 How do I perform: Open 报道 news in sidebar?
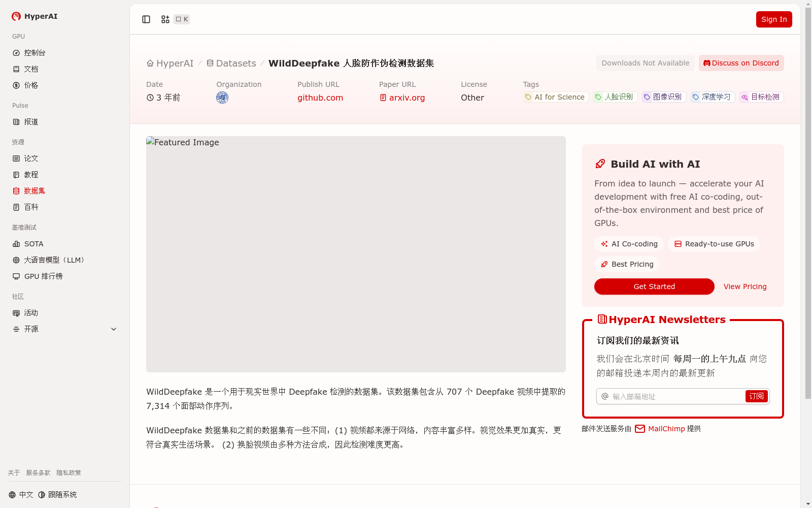[65, 122]
